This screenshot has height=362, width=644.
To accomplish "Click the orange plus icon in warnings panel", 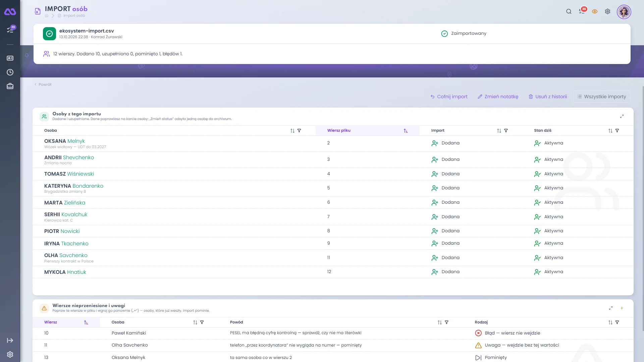I will point(622,308).
